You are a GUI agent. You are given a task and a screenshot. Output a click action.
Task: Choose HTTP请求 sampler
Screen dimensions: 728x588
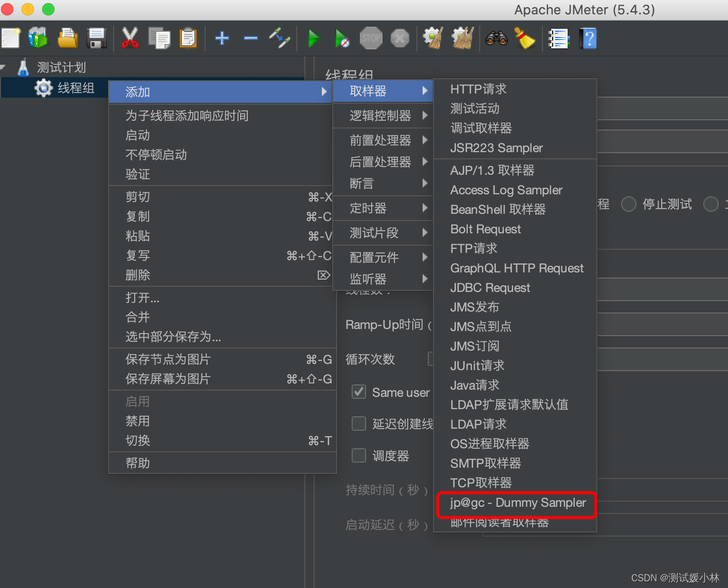pyautogui.click(x=515, y=89)
